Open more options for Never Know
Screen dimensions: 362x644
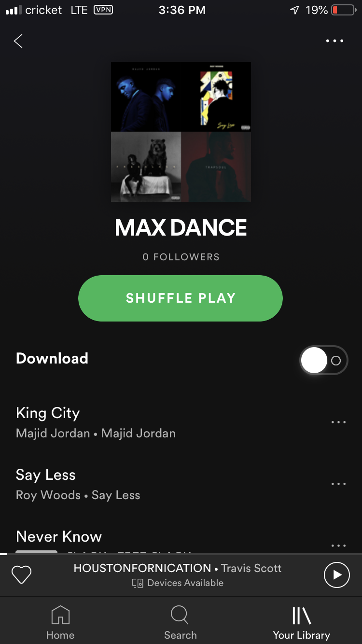[x=338, y=546]
